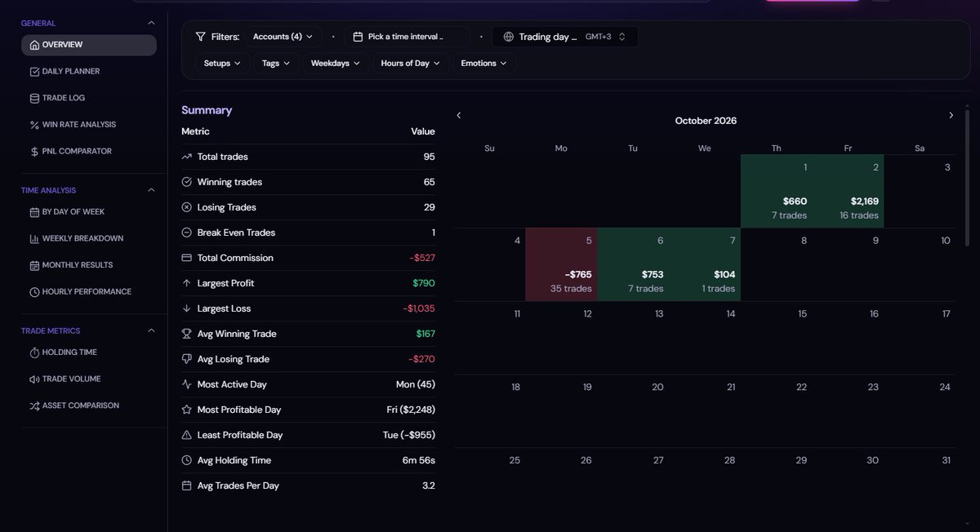This screenshot has width=980, height=532.
Task: Select October 7 cell showing $104
Action: click(x=705, y=264)
